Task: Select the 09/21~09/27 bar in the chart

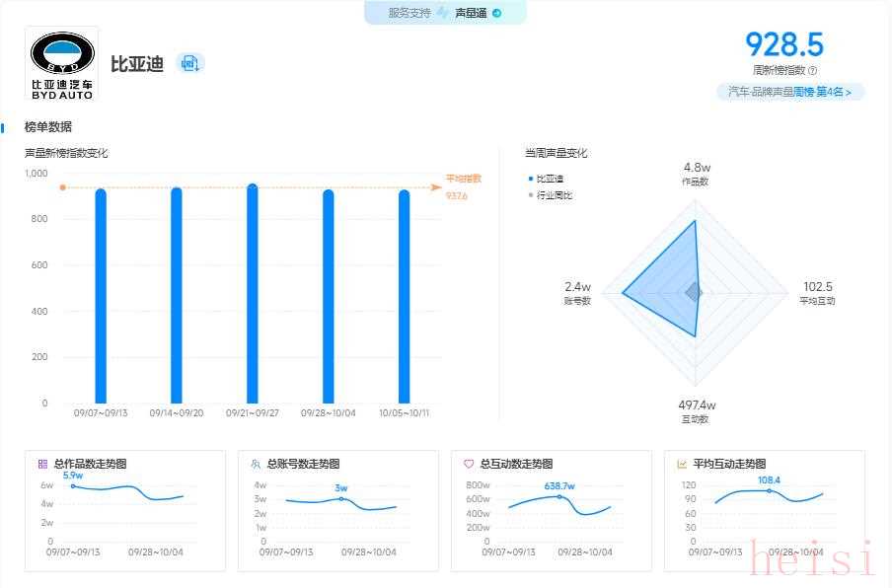Action: [252, 296]
